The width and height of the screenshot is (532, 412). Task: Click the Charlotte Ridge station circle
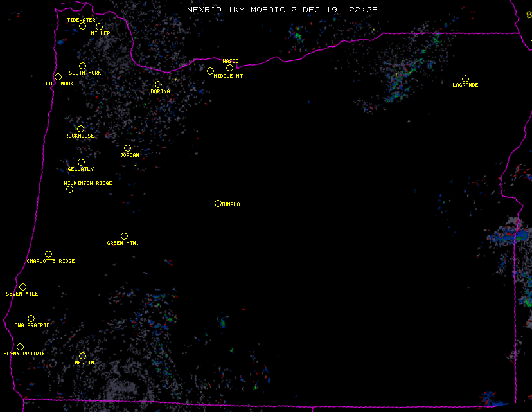pyautogui.click(x=48, y=255)
